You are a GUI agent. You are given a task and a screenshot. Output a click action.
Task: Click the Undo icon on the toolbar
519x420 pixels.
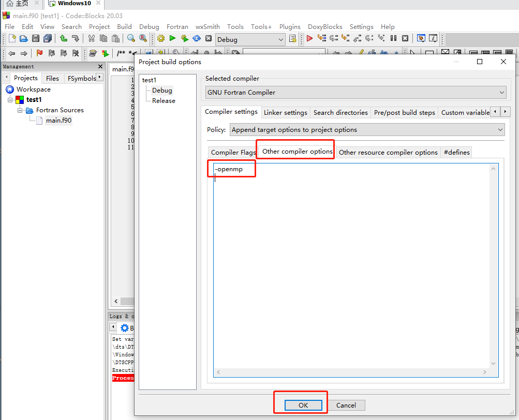pyautogui.click(x=63, y=38)
